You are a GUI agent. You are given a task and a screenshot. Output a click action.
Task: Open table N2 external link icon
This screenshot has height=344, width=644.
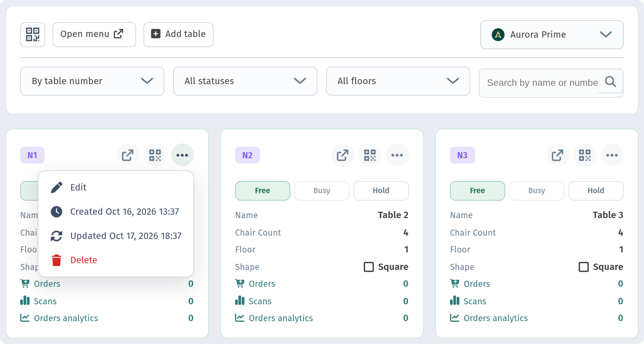point(343,155)
